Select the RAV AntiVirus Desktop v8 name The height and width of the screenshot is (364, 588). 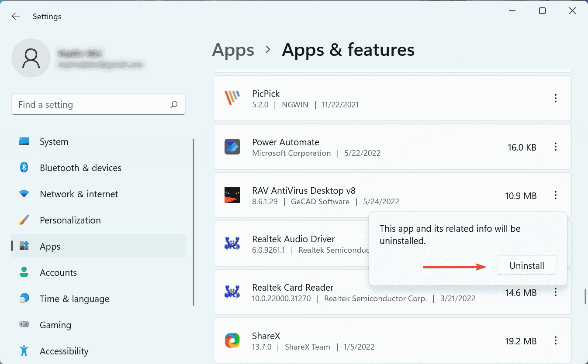coord(304,190)
